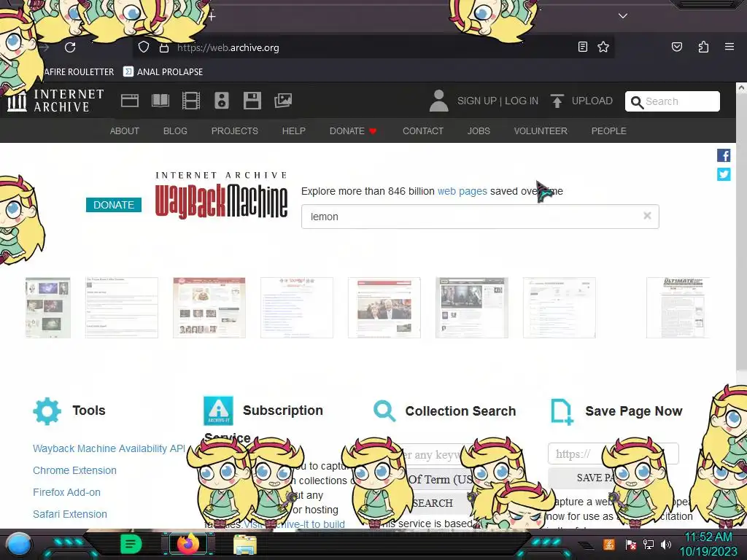Click the Tools gear icon
The image size is (747, 560).
click(x=47, y=411)
